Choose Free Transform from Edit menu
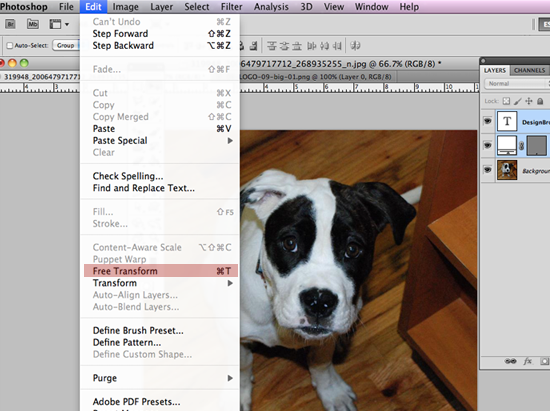 pyautogui.click(x=161, y=271)
